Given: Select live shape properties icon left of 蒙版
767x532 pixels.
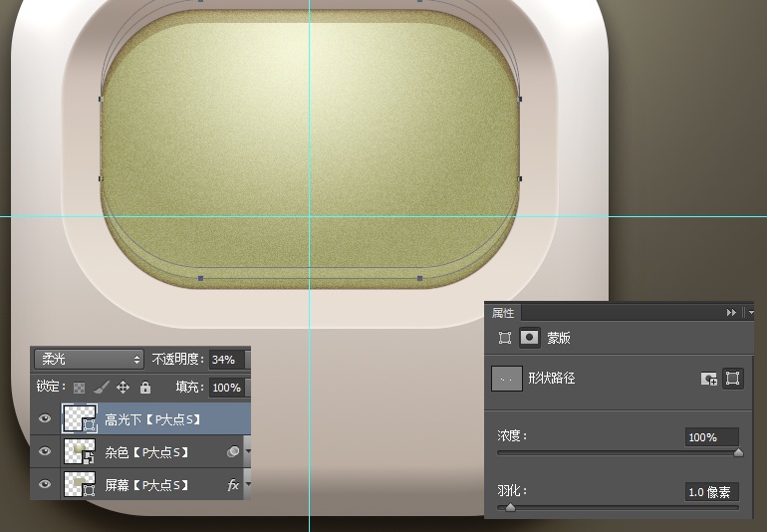Looking at the screenshot, I should pyautogui.click(x=504, y=338).
